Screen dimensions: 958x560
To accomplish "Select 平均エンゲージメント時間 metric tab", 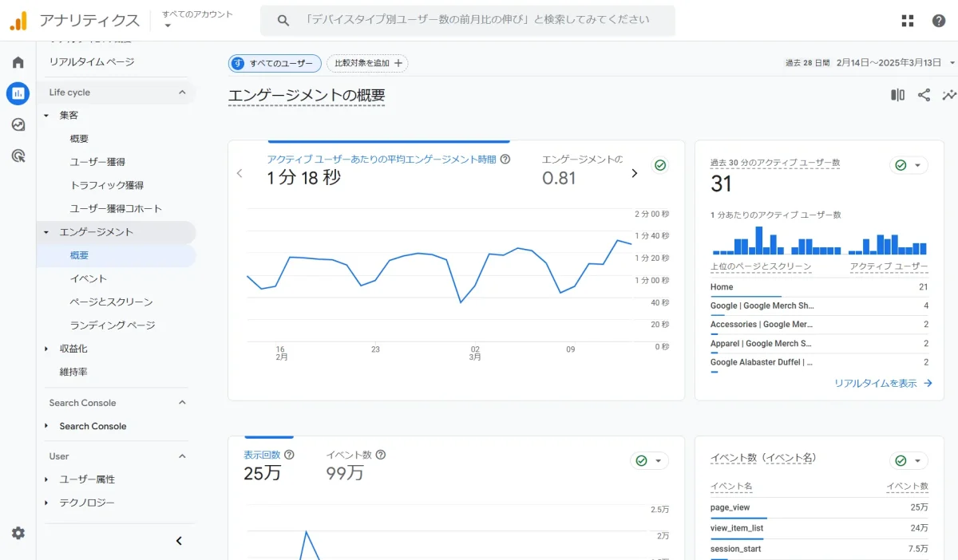I will pos(389,168).
